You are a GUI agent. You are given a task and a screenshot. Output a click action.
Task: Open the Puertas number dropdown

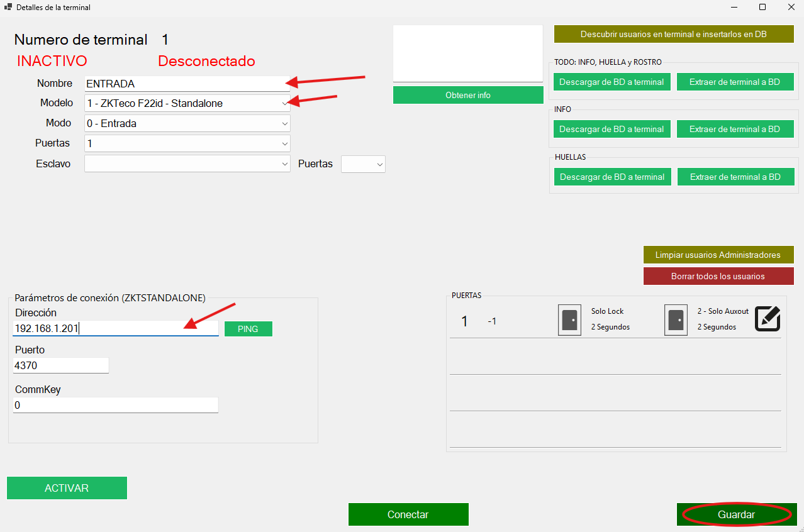pos(187,143)
